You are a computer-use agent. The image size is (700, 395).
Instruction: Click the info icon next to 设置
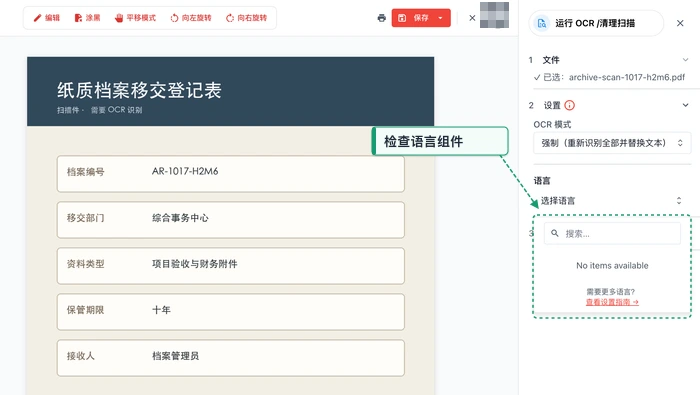[570, 105]
